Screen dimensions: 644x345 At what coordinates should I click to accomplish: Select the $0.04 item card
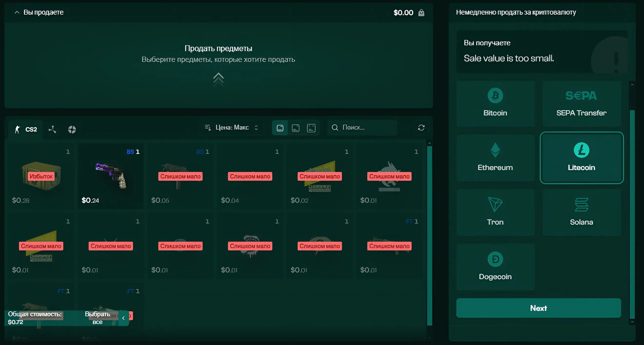point(250,176)
